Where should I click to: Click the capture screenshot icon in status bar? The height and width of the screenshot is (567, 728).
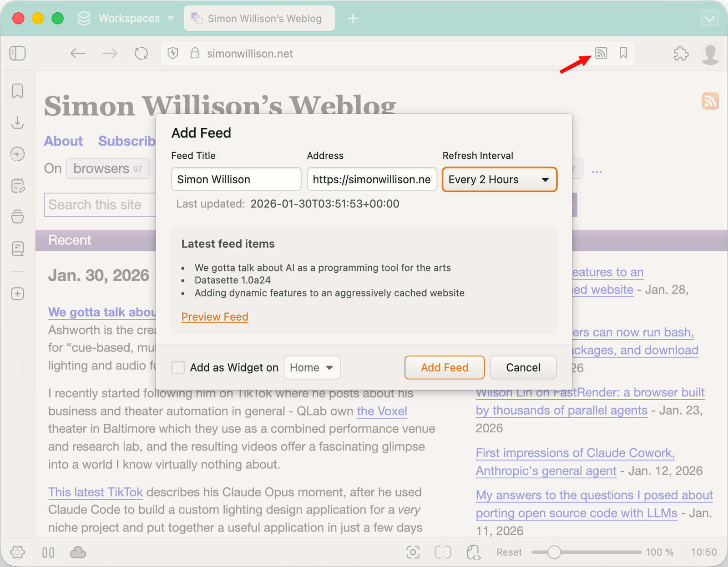coord(413,552)
